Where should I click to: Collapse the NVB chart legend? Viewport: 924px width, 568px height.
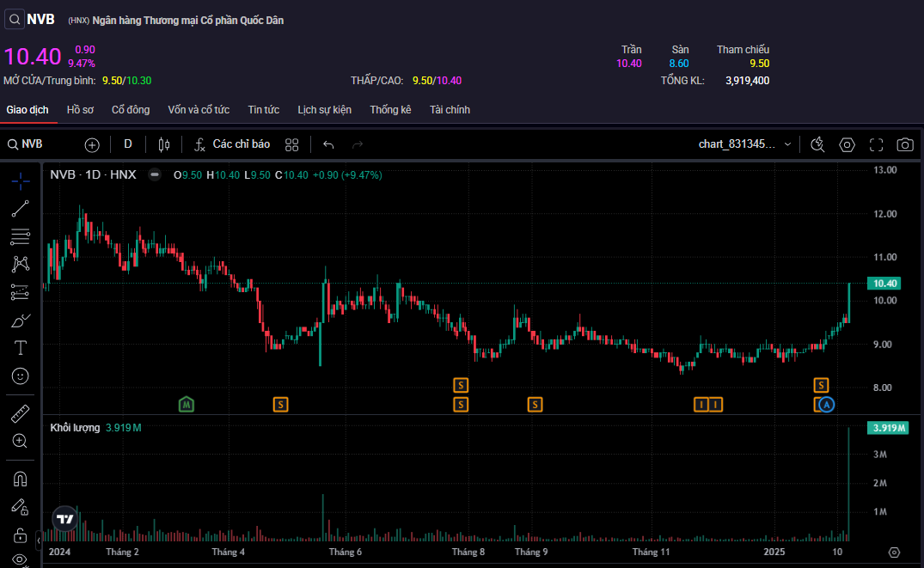pyautogui.click(x=155, y=174)
